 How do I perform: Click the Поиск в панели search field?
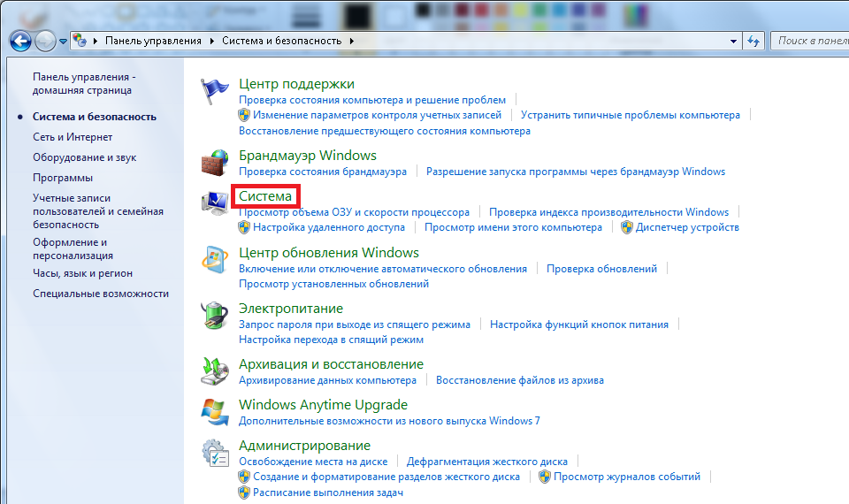(810, 41)
